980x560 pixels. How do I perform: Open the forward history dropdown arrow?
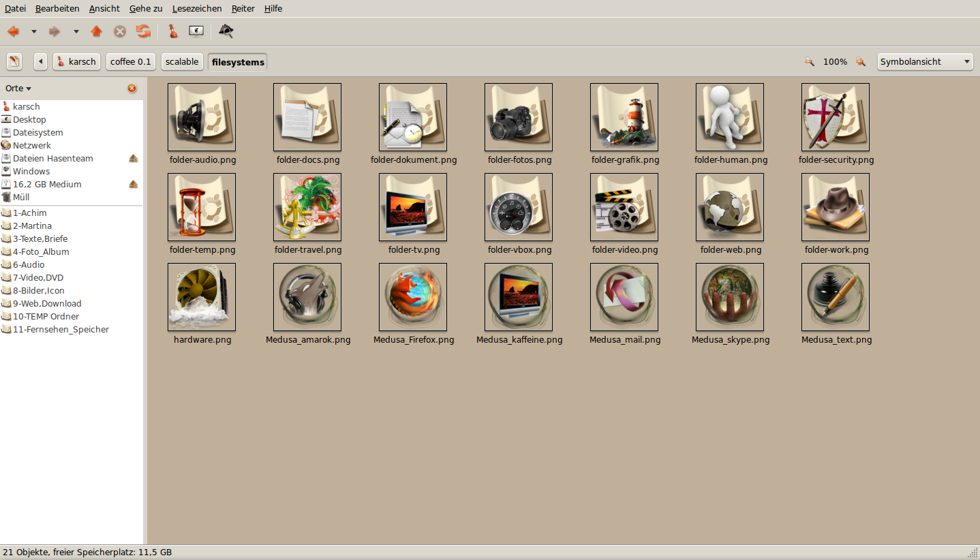click(x=76, y=31)
